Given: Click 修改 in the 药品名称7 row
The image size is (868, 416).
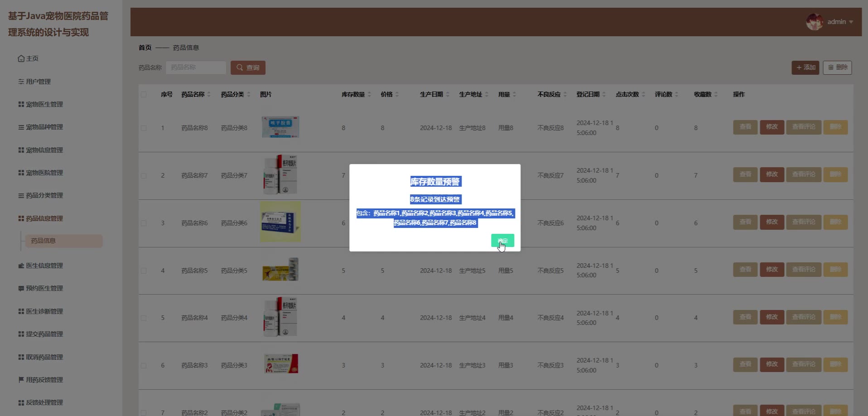Looking at the screenshot, I should coord(772,174).
